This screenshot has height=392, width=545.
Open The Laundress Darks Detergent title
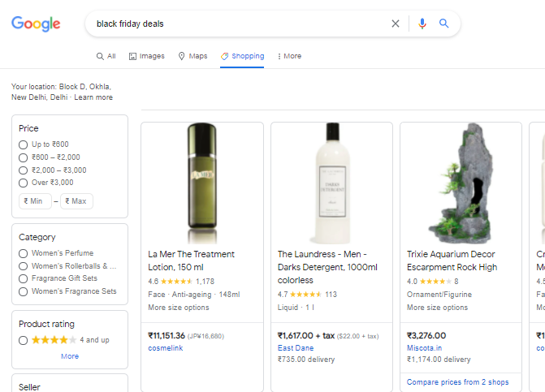point(327,267)
